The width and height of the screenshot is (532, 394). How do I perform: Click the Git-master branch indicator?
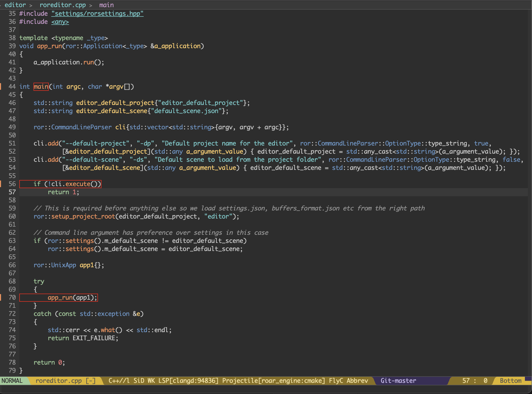(398, 381)
